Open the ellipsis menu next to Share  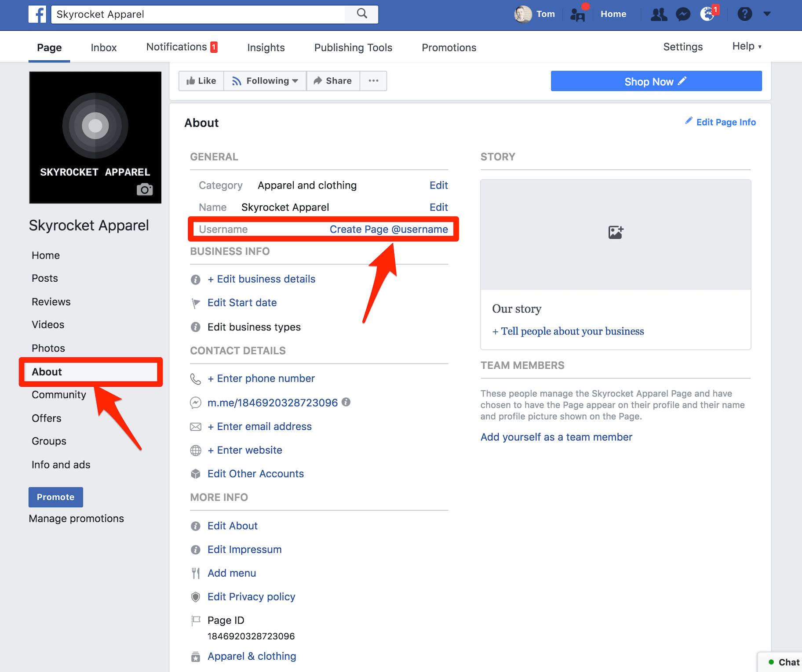point(373,80)
